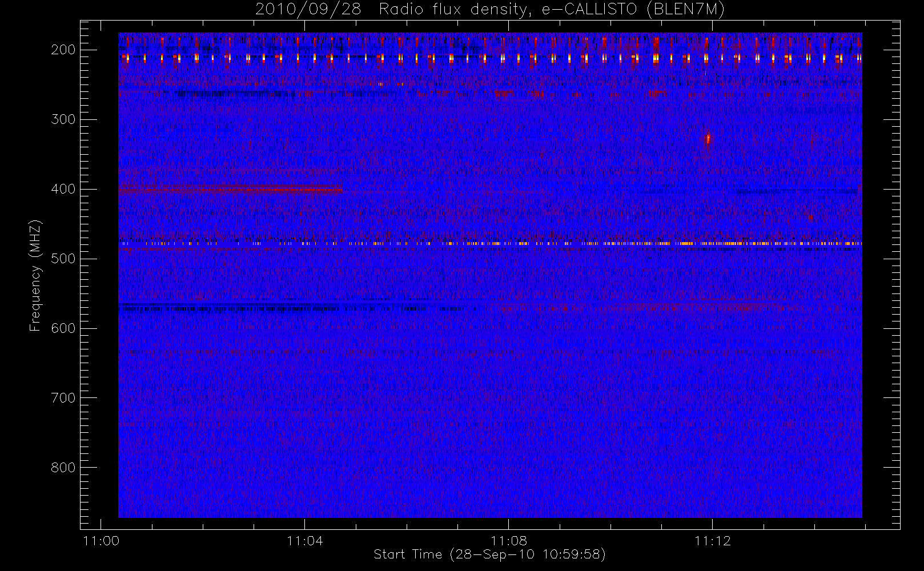Click the red band at 400 MHz
The height and width of the screenshot is (571, 924).
click(231, 190)
